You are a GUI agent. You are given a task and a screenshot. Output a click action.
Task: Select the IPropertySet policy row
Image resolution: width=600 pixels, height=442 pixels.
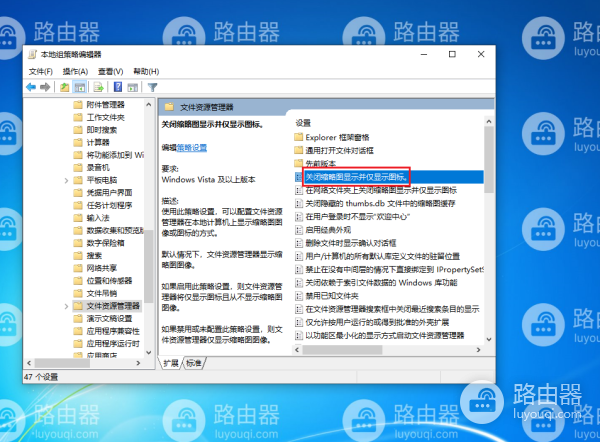(x=395, y=269)
